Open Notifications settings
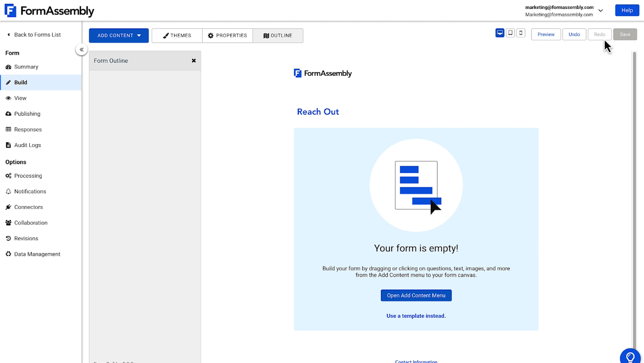Screen dimensions: 644x363 [x=30, y=191]
